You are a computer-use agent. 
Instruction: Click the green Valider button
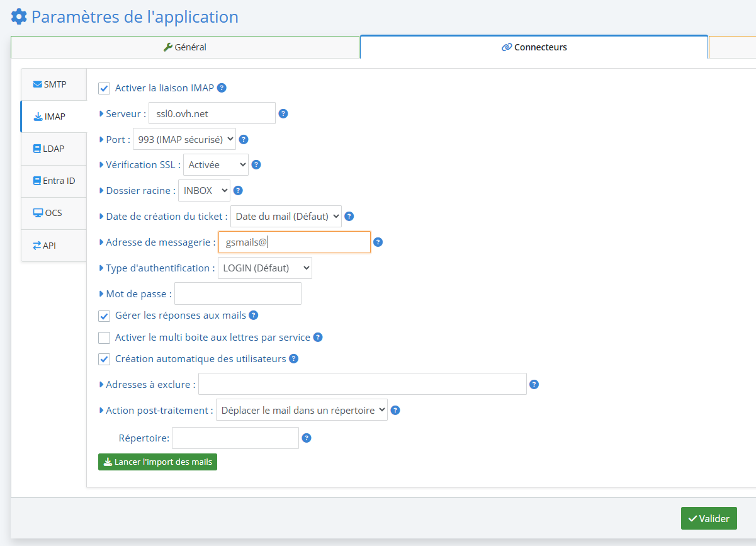point(709,518)
